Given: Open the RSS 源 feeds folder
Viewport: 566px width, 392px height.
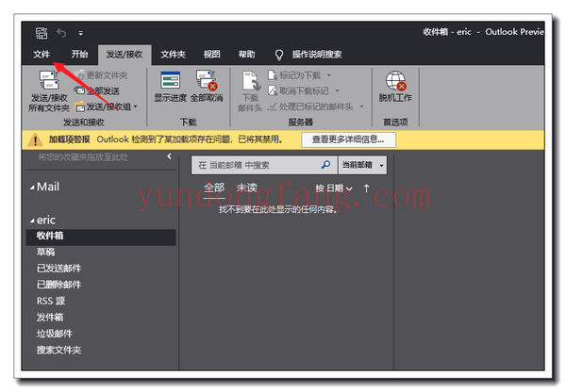Looking at the screenshot, I should (x=51, y=302).
